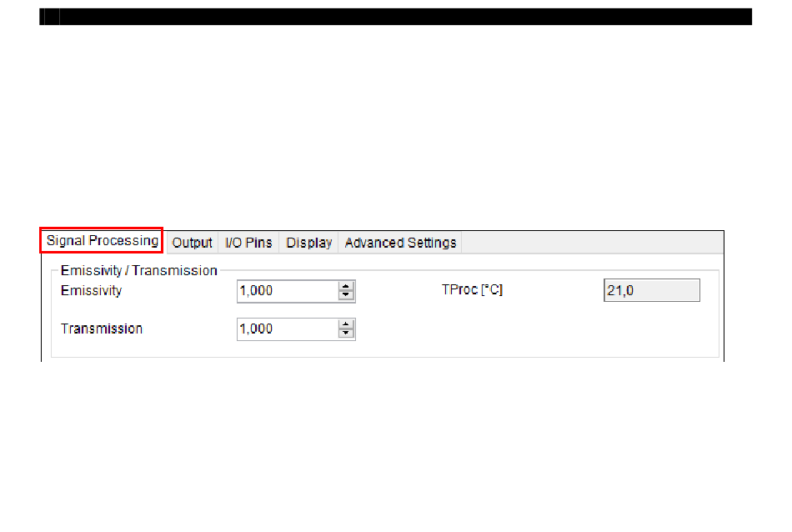Click the Emissivity / Transmission group title
792x532 pixels.
click(x=139, y=270)
